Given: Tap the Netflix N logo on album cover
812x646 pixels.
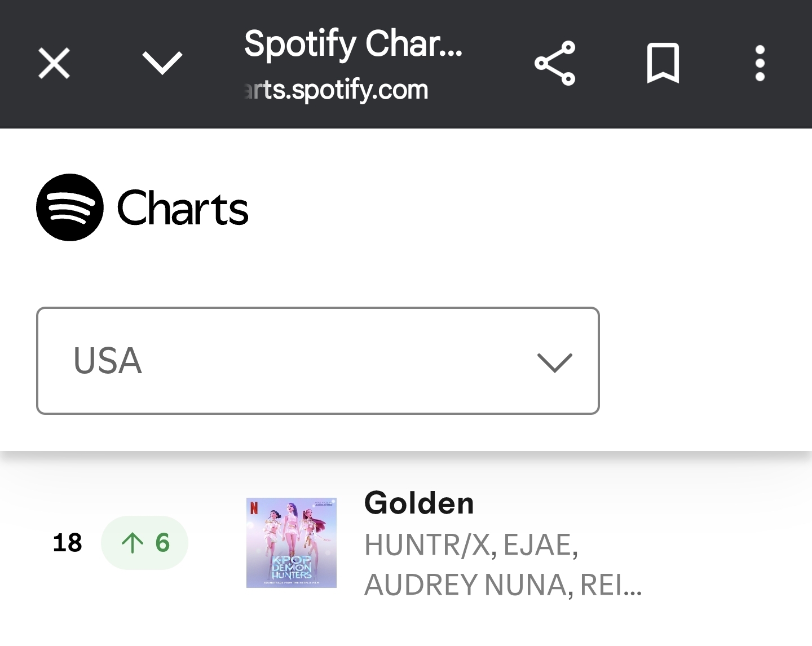Looking at the screenshot, I should point(254,508).
